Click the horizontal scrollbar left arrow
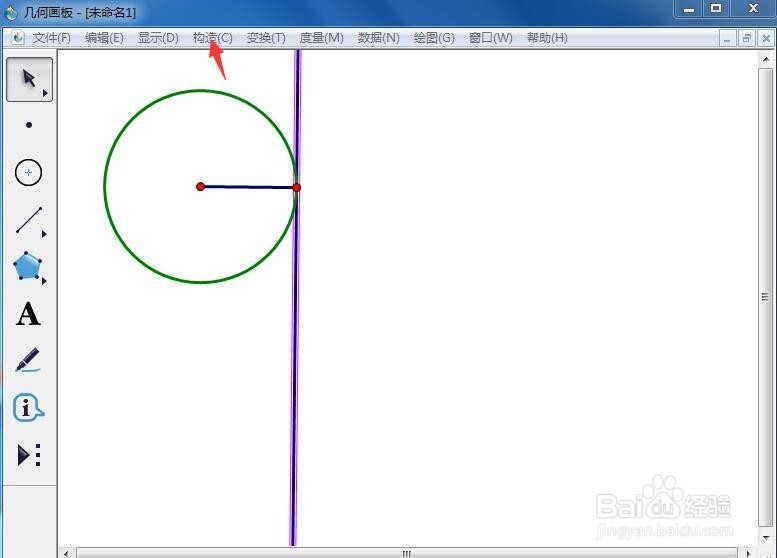The image size is (777, 558). click(65, 554)
